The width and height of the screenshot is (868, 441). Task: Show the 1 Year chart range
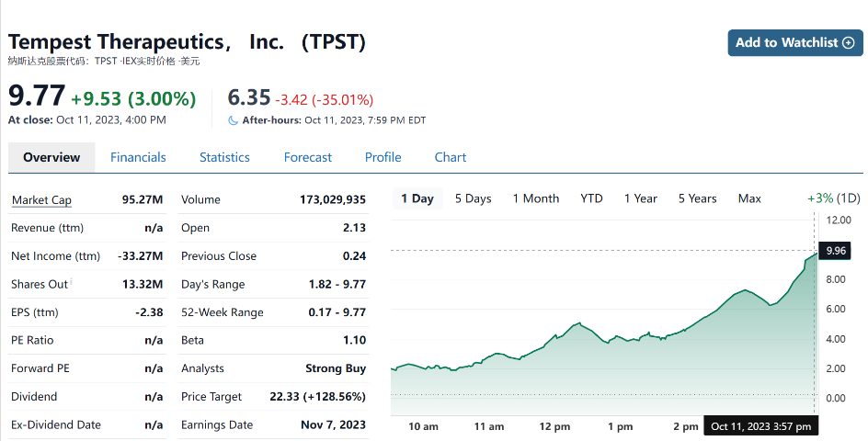(x=640, y=198)
